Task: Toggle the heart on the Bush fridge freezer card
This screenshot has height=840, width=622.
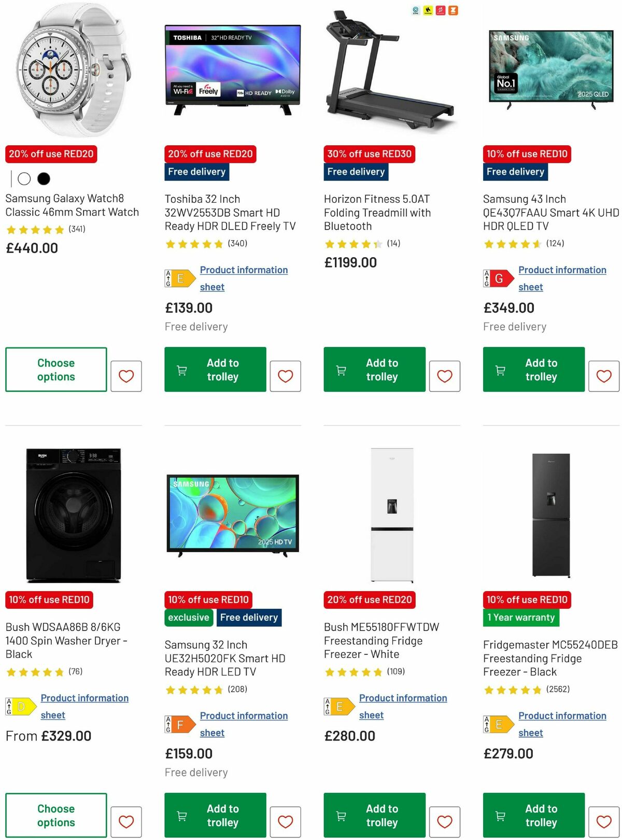Action: 445,822
